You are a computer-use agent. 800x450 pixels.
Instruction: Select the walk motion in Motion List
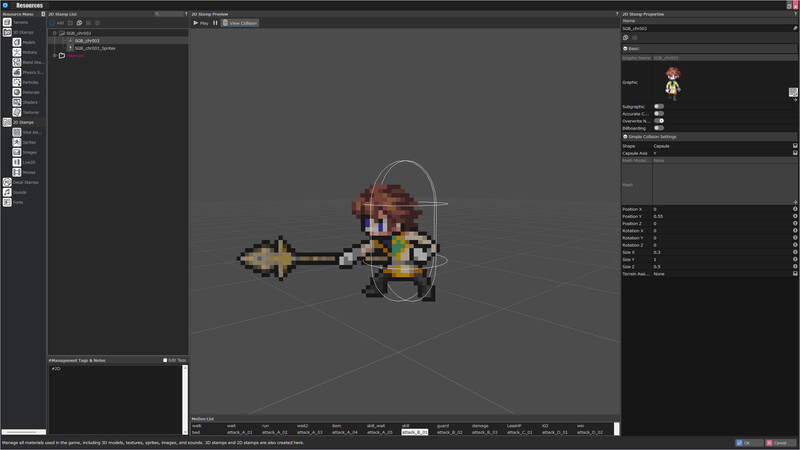point(197,426)
